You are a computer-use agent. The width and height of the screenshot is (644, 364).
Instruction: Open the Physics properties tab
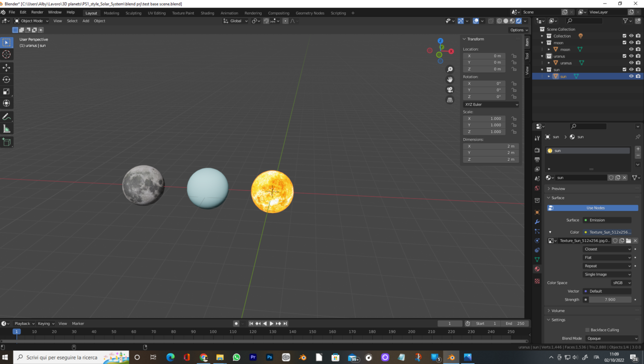(x=537, y=241)
